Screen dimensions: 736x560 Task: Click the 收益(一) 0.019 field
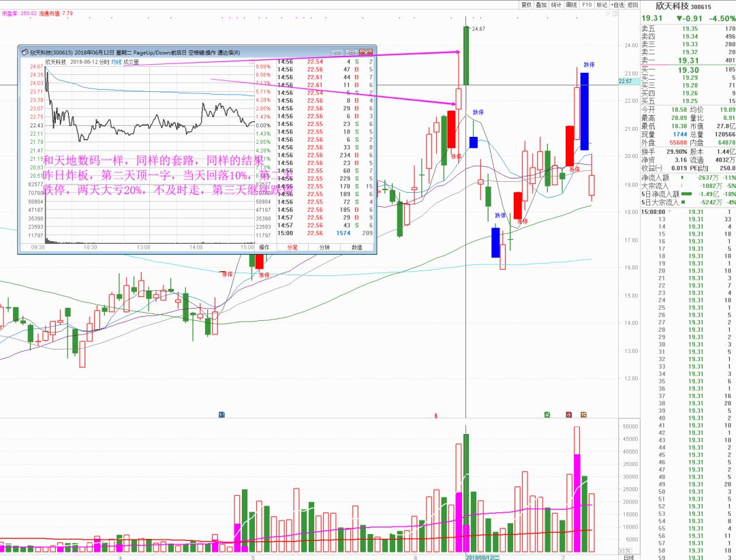(x=665, y=168)
